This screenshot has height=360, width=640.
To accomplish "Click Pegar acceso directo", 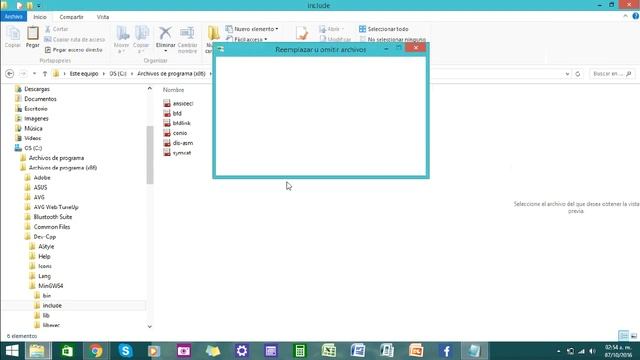I will 74,50.
